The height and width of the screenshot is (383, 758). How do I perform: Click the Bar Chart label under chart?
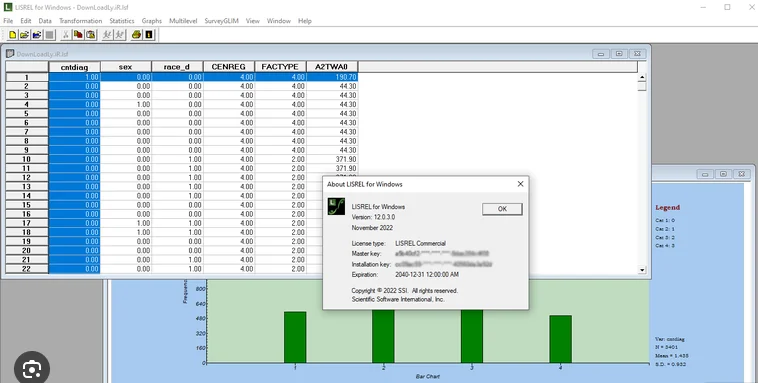(428, 376)
